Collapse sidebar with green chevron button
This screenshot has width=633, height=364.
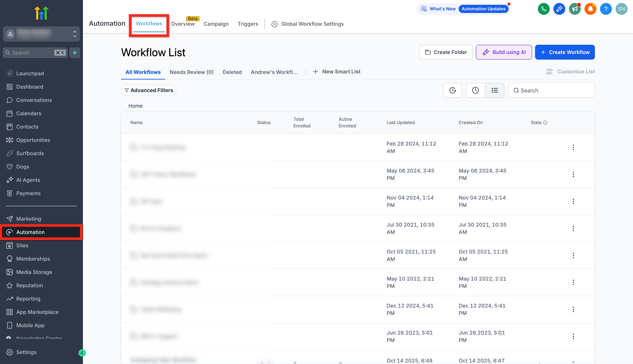tap(82, 353)
